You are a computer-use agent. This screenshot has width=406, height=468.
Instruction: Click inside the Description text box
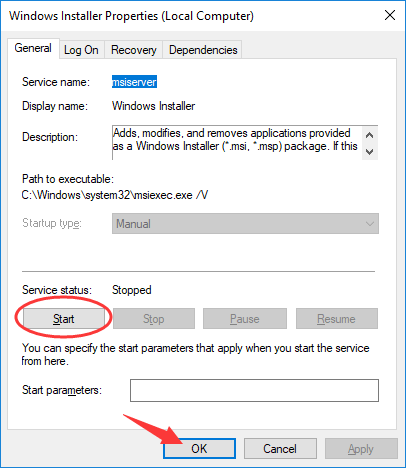237,143
